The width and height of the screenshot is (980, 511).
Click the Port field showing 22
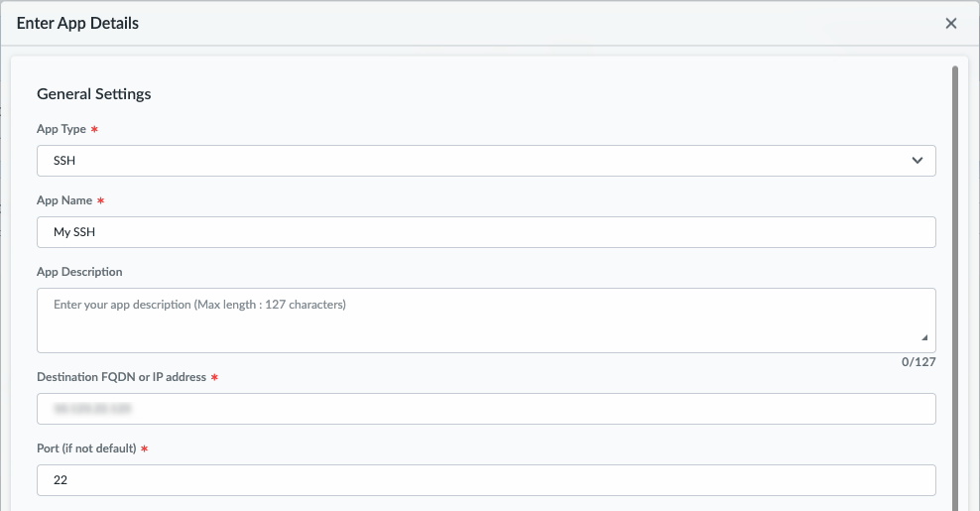coord(486,480)
